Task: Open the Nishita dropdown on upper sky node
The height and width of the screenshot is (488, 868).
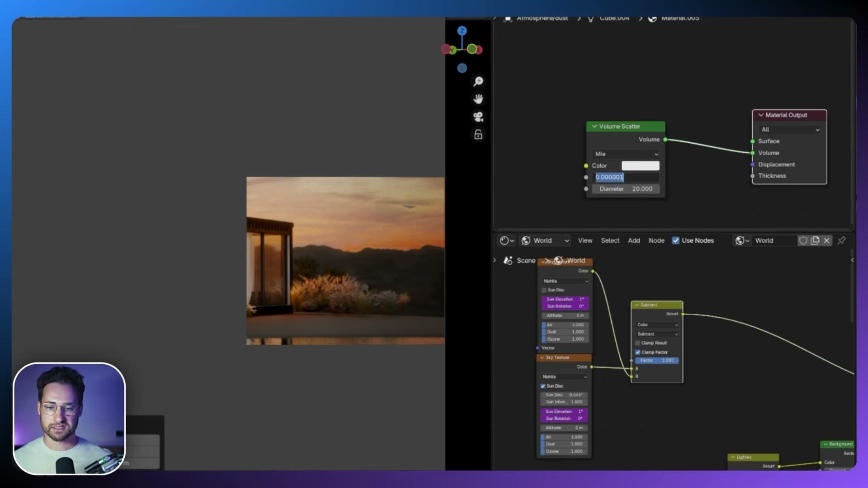Action: [565, 281]
